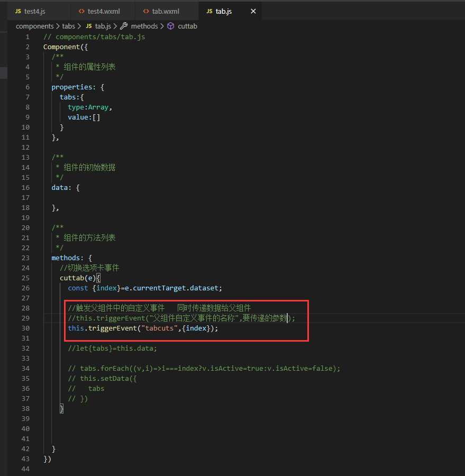
Task: Click the '//切换选项卡事件' comment line
Action: click(89, 268)
